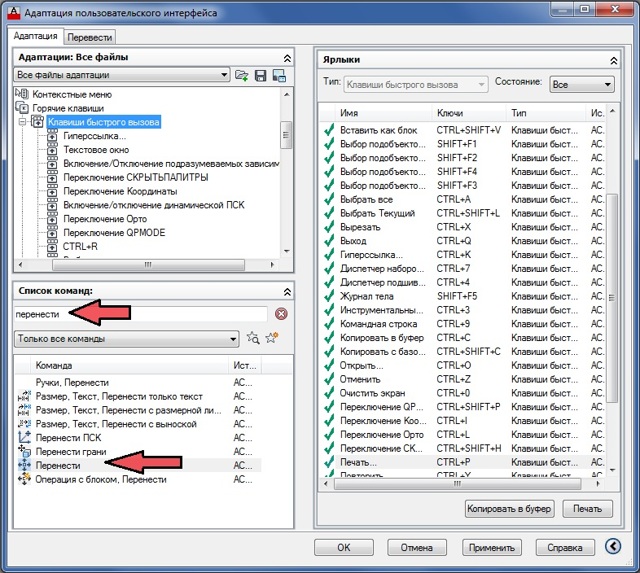Switch to the Перевести tab
The image size is (640, 573).
click(x=89, y=37)
